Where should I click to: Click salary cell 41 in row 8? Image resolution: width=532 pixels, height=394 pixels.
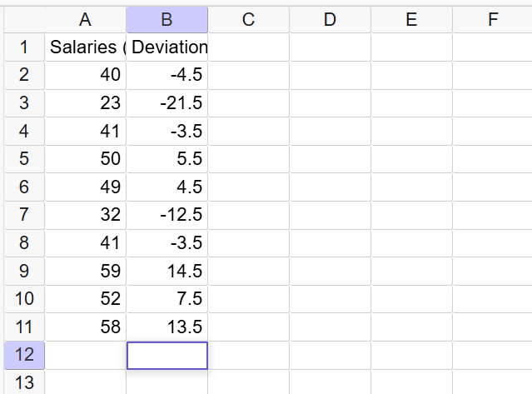click(86, 243)
